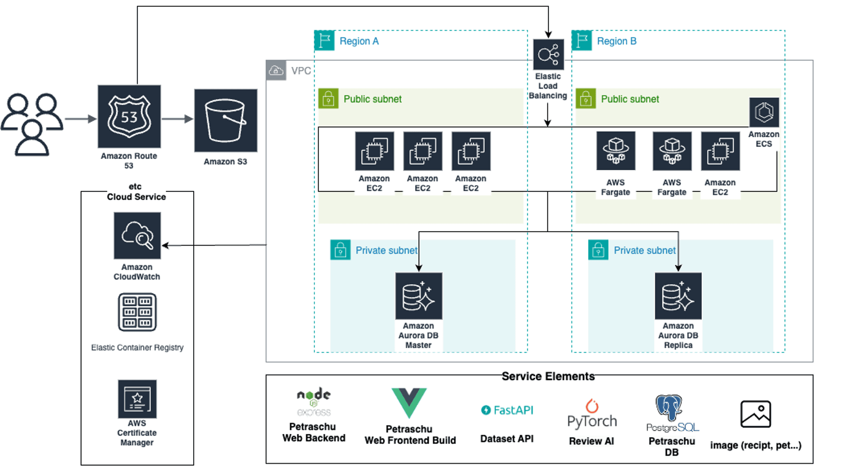Viewport: 868px width, 466px height.
Task: Select 'Amazon Aurora DB Replica' text label
Action: point(678,335)
